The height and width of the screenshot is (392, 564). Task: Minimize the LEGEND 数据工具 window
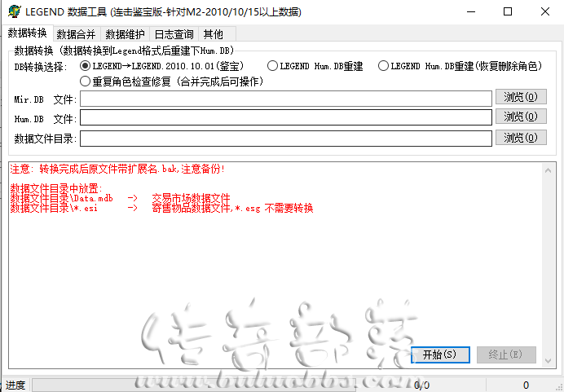point(471,11)
